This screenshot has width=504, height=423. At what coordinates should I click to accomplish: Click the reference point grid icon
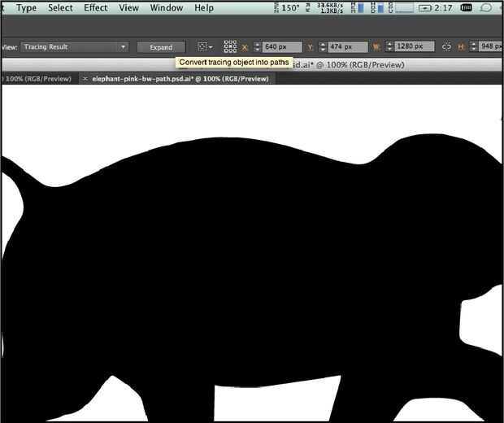point(230,46)
